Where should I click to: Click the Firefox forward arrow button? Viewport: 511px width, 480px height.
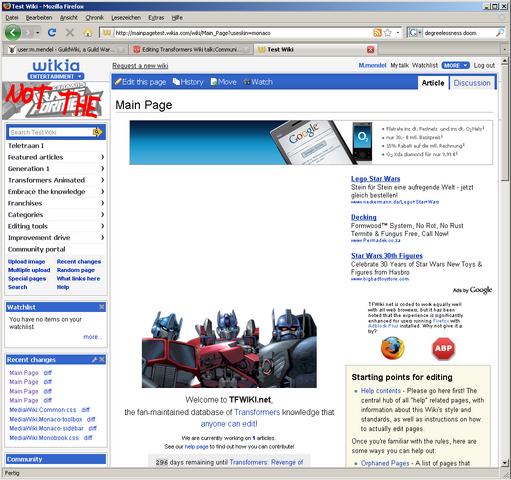(x=28, y=33)
